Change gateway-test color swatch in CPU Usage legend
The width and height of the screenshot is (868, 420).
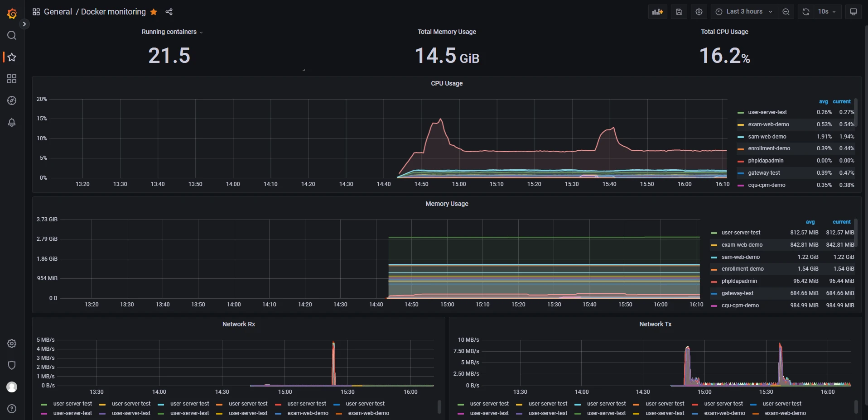point(741,173)
